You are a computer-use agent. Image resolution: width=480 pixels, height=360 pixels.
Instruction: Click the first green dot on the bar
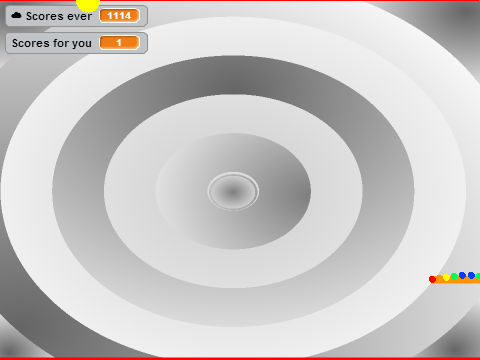(x=454, y=276)
